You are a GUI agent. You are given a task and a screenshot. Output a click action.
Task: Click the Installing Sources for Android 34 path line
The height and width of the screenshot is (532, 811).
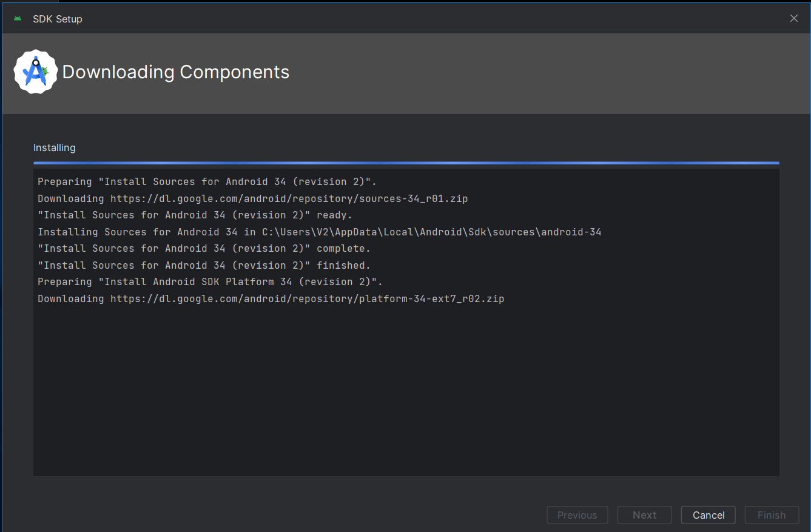click(x=319, y=232)
